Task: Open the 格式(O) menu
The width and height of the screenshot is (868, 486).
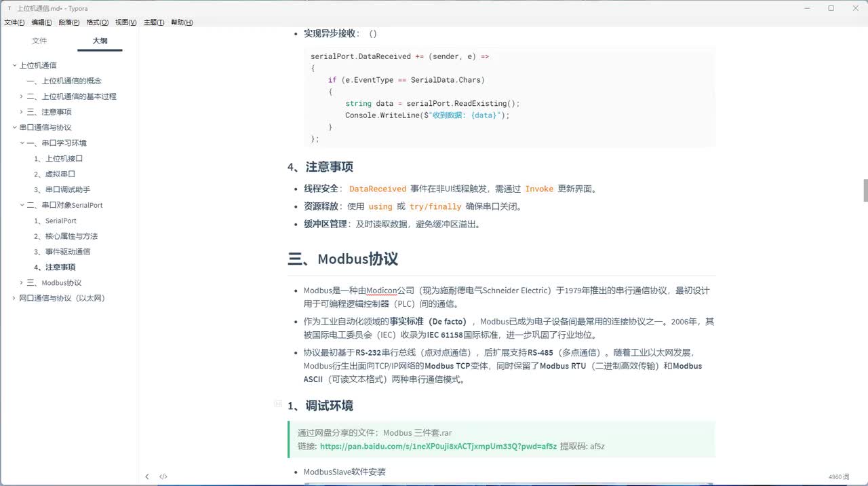Action: pos(98,22)
